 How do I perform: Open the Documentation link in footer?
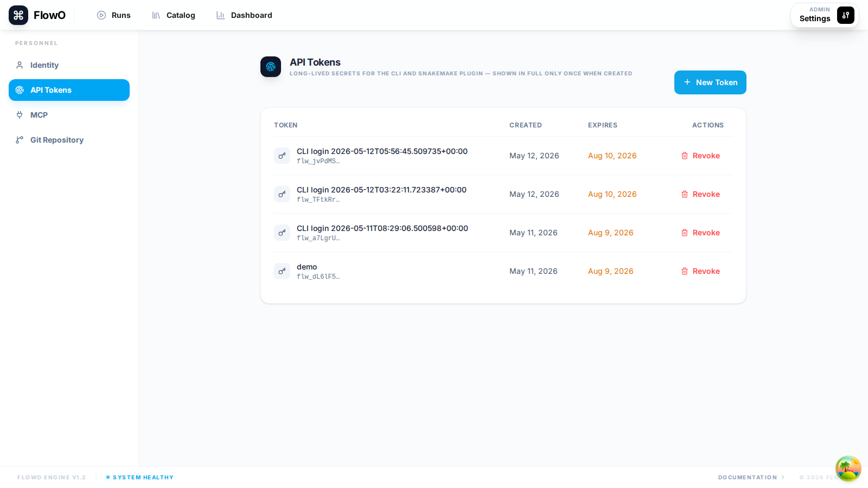[751, 478]
